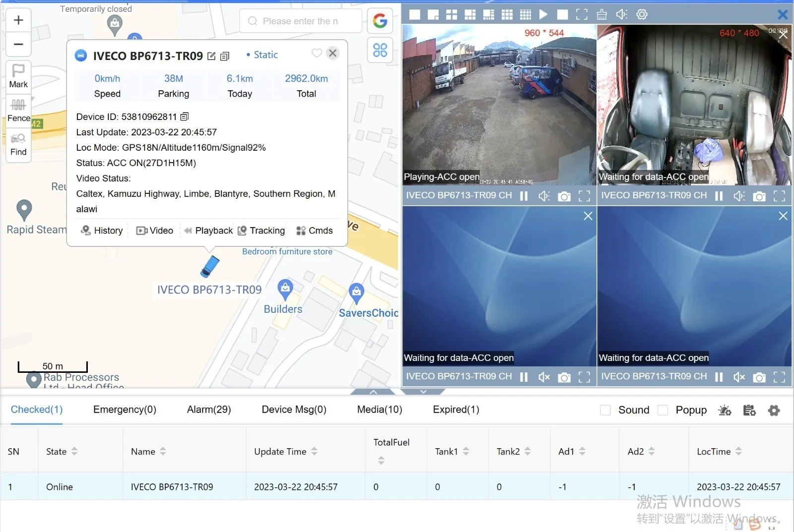Open the Expired(1) tab
The width and height of the screenshot is (794, 532).
tap(456, 410)
